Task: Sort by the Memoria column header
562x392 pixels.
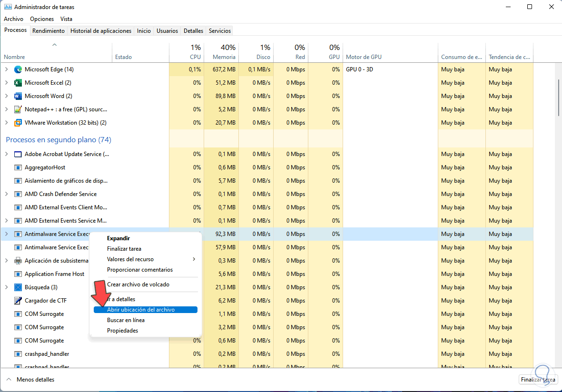Action: pyautogui.click(x=221, y=52)
